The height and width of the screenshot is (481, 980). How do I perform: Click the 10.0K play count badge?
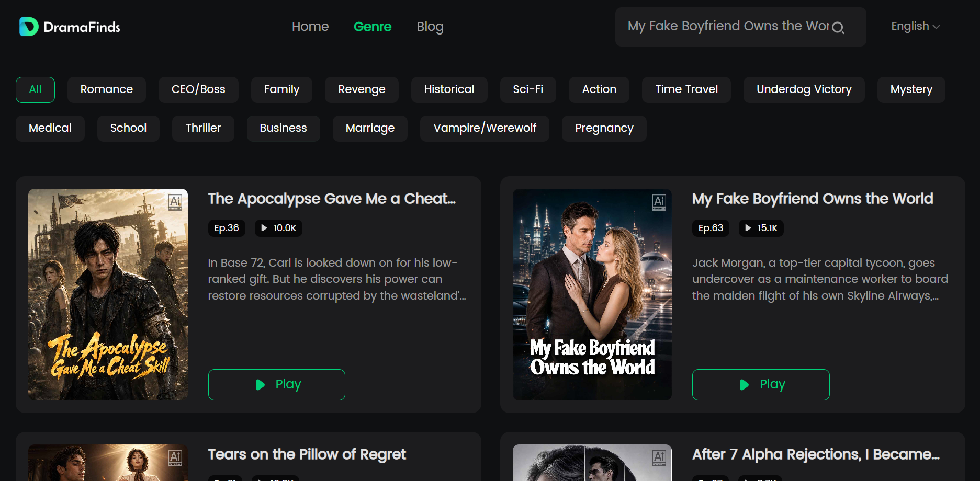click(278, 228)
